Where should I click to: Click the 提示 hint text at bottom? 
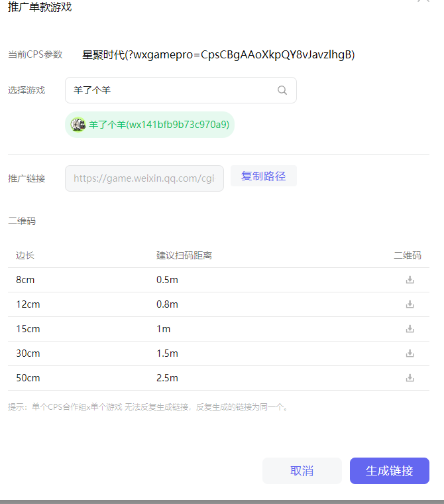[148, 407]
